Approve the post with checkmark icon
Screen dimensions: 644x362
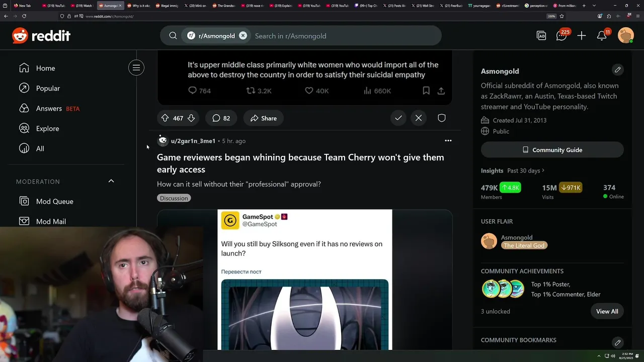click(398, 118)
